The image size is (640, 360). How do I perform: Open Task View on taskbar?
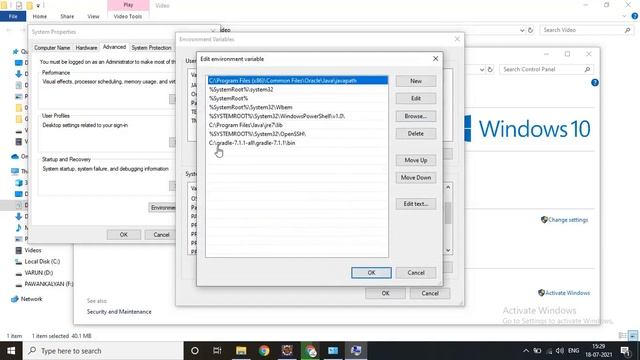217,351
